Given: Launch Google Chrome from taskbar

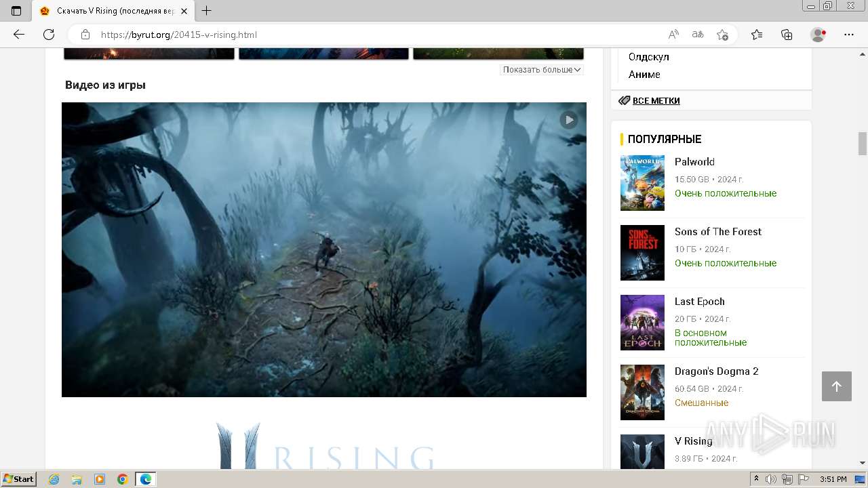Looking at the screenshot, I should coord(123,479).
